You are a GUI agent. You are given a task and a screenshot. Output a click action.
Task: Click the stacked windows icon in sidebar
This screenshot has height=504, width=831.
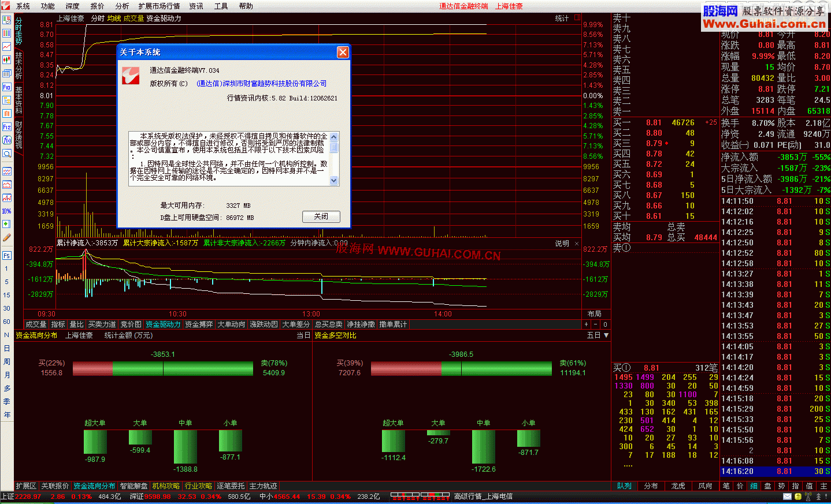tap(7, 73)
